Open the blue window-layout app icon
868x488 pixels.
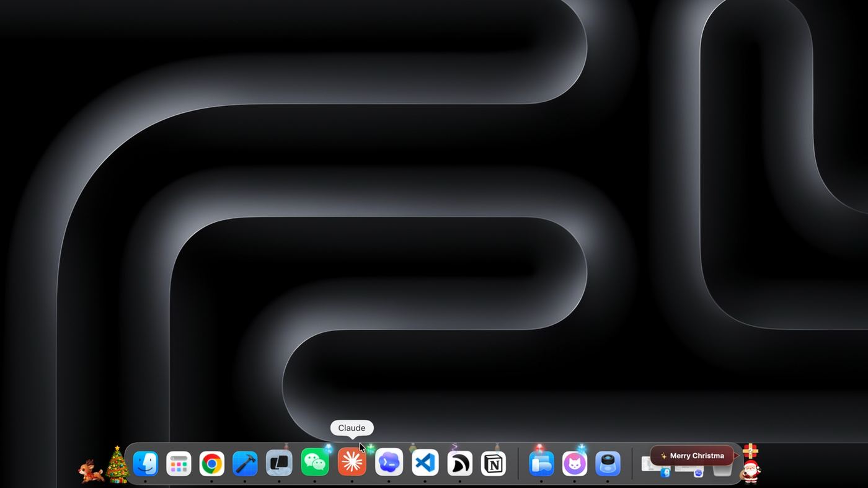[x=541, y=464]
